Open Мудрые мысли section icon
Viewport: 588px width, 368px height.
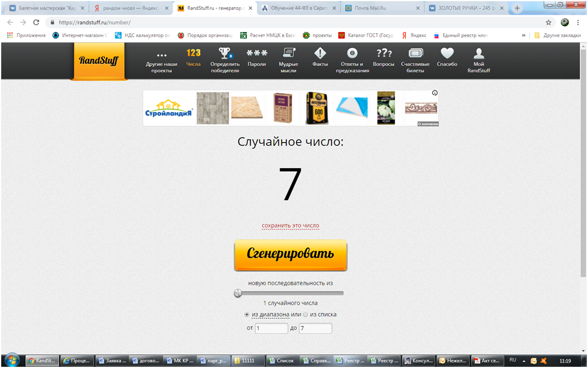(x=288, y=54)
